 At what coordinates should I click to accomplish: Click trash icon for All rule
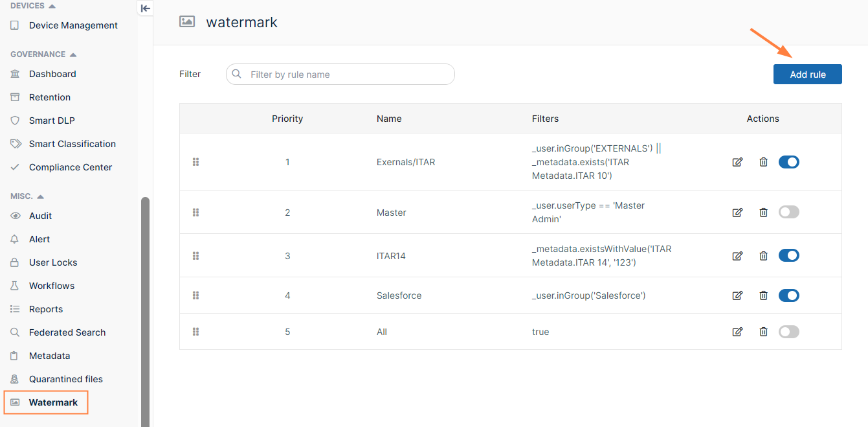[x=763, y=332]
